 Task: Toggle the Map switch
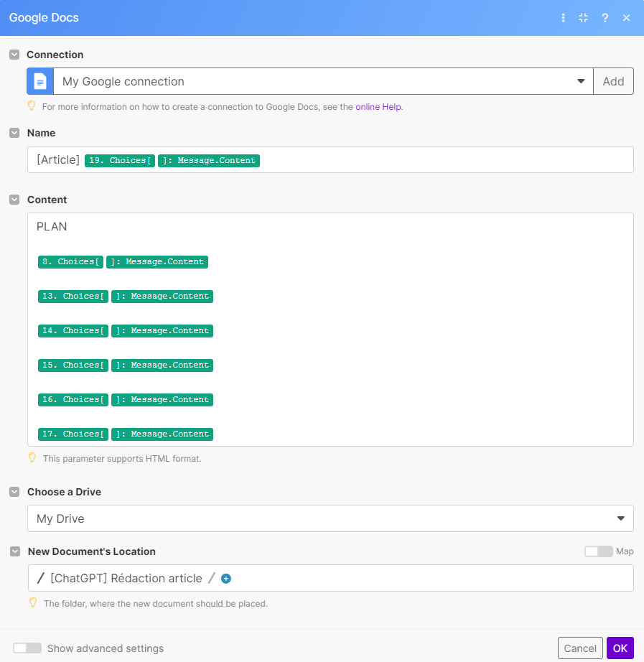coord(598,551)
